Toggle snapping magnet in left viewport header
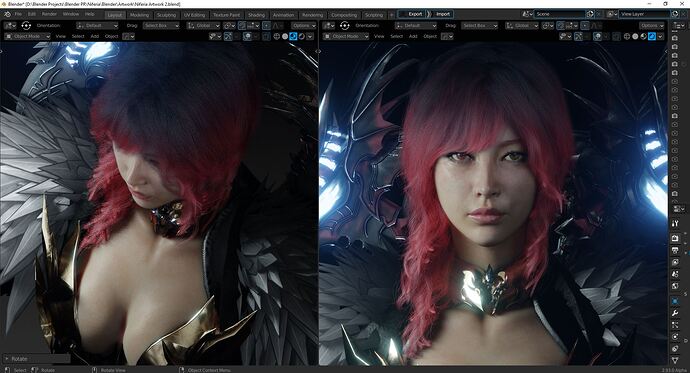The image size is (690, 373). click(242, 26)
